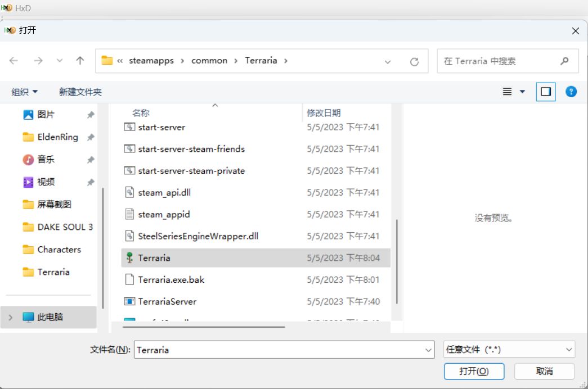
Task: Select 此电脑 This PC in sidebar
Action: pyautogui.click(x=48, y=317)
